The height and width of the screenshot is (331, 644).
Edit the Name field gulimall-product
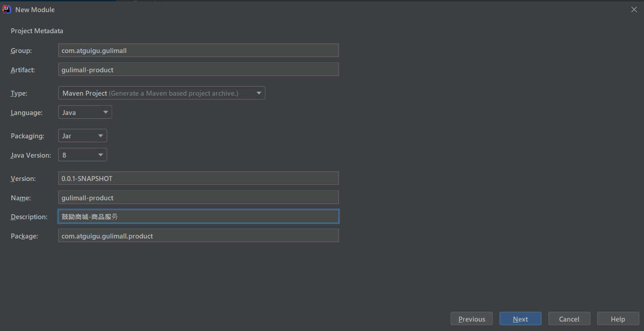(198, 198)
